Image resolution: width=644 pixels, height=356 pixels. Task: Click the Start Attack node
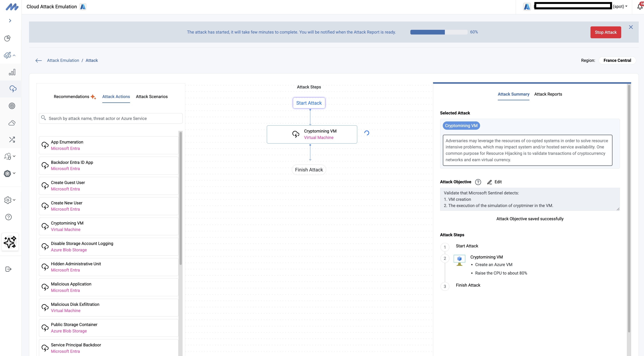pos(309,103)
